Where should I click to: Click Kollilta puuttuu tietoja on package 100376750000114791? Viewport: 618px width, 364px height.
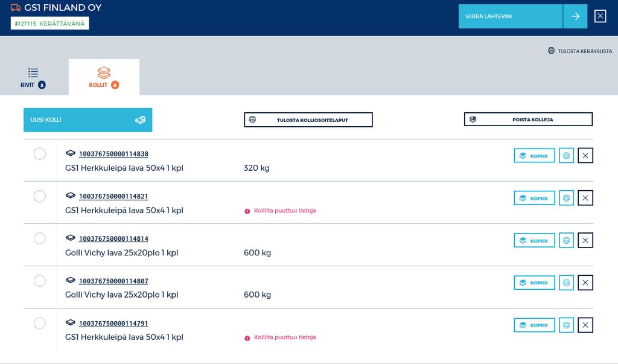[x=285, y=337]
